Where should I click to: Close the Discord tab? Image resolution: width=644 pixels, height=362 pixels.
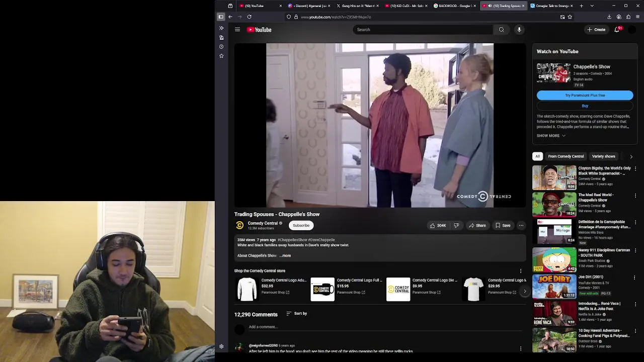pos(329,6)
